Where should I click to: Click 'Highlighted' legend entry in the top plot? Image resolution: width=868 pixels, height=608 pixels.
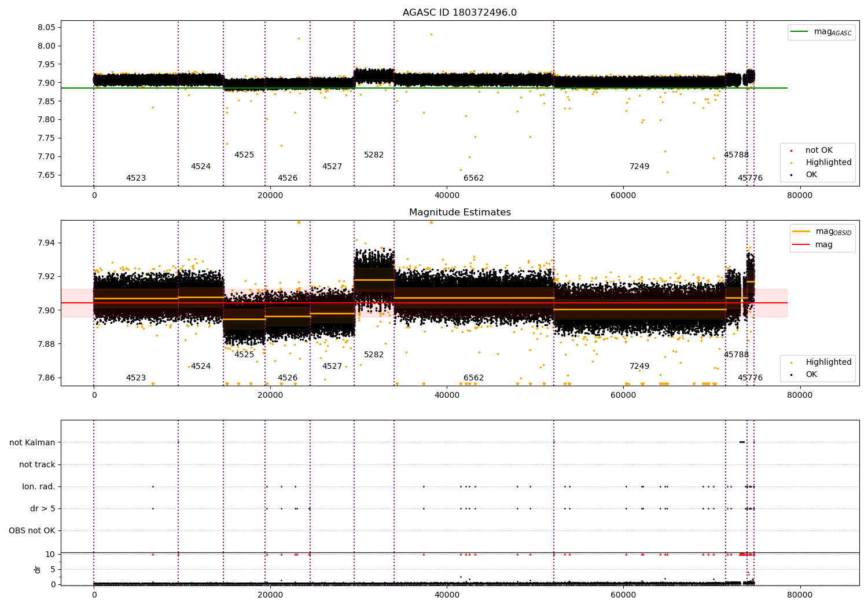pyautogui.click(x=822, y=163)
